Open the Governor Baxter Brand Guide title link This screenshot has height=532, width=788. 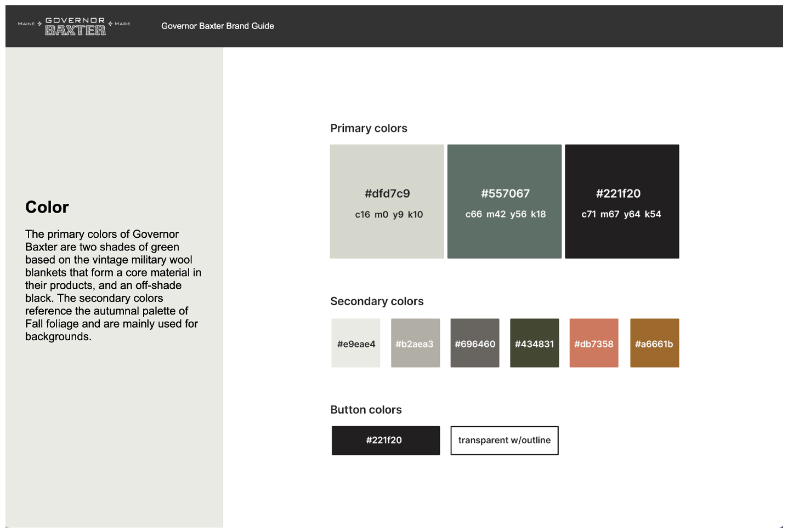[217, 26]
